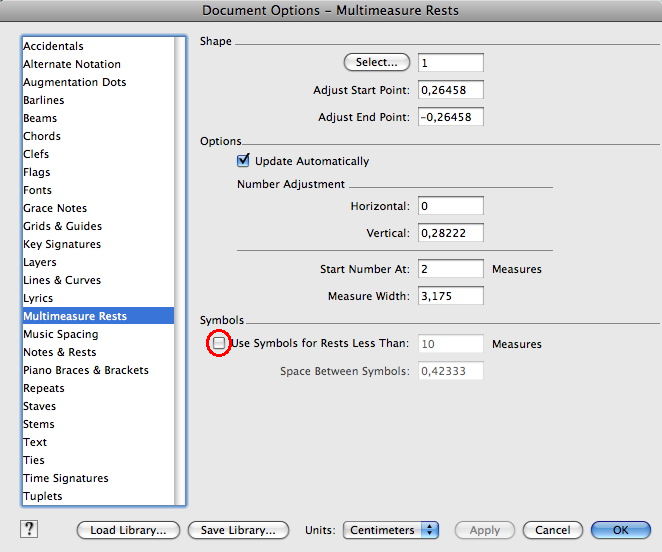
Task: Click the Adjust Start Point field
Action: coord(450,90)
